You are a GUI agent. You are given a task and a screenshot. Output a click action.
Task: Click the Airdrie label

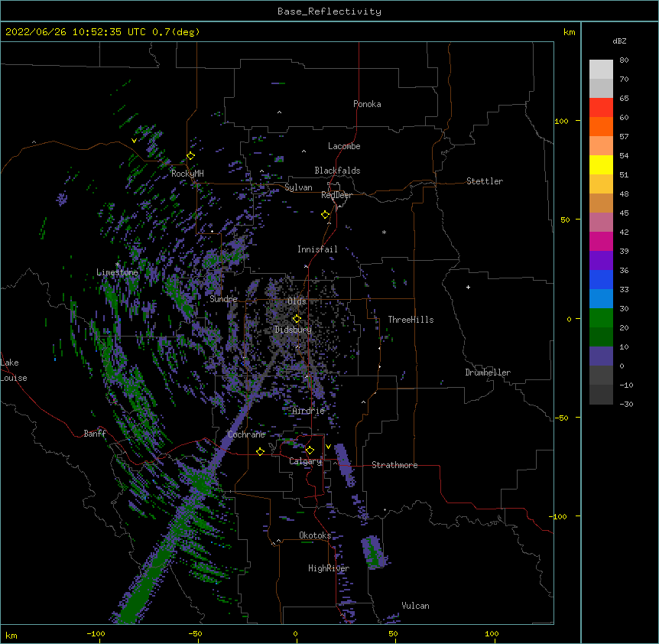(309, 411)
